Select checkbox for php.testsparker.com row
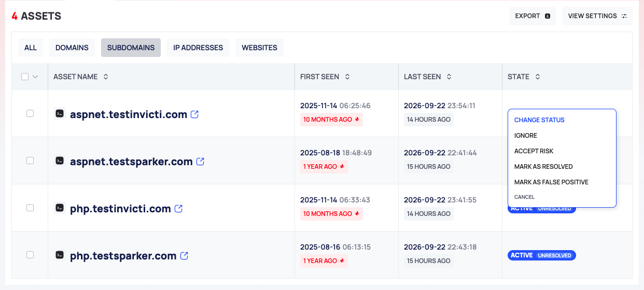This screenshot has width=644, height=290. pyautogui.click(x=30, y=255)
